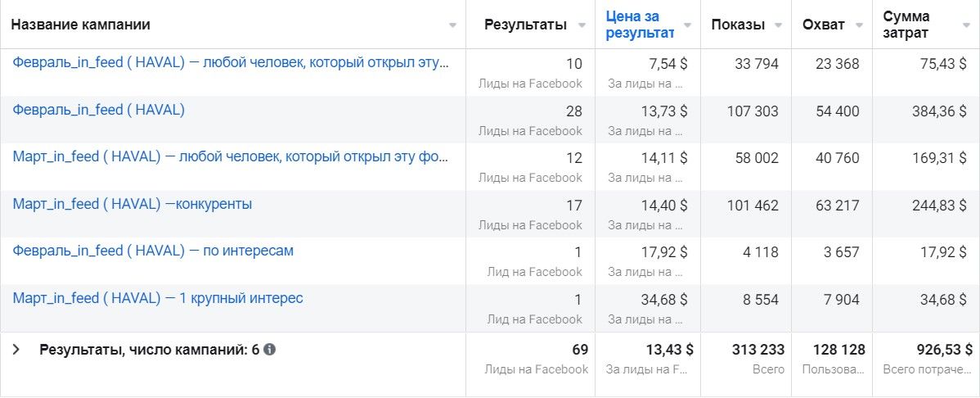Image resolution: width=980 pixels, height=398 pixels.
Task: Click the Показы column header label
Action: coord(738,25)
